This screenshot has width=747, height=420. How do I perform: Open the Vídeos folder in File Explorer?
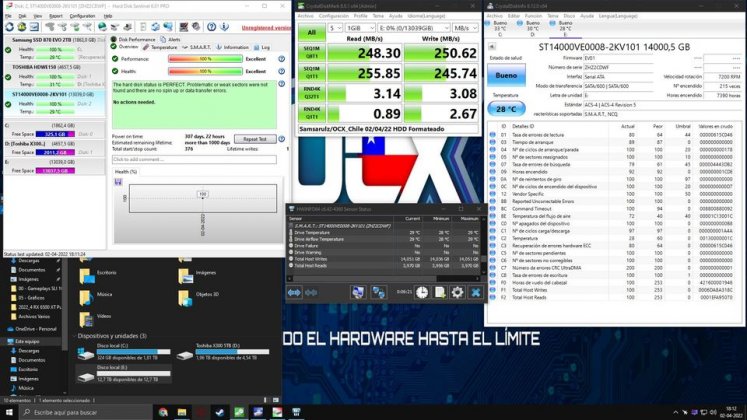pyautogui.click(x=86, y=319)
